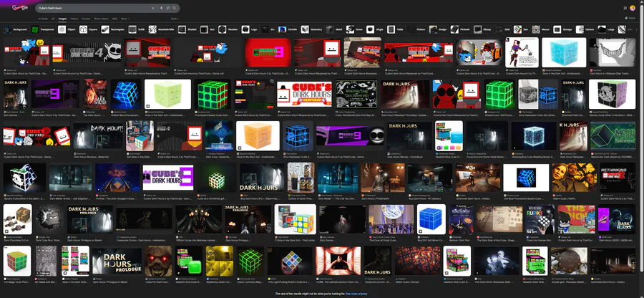Image resolution: width=644 pixels, height=298 pixels.
Task: Apply the Grid filter chip
Action: (503, 29)
